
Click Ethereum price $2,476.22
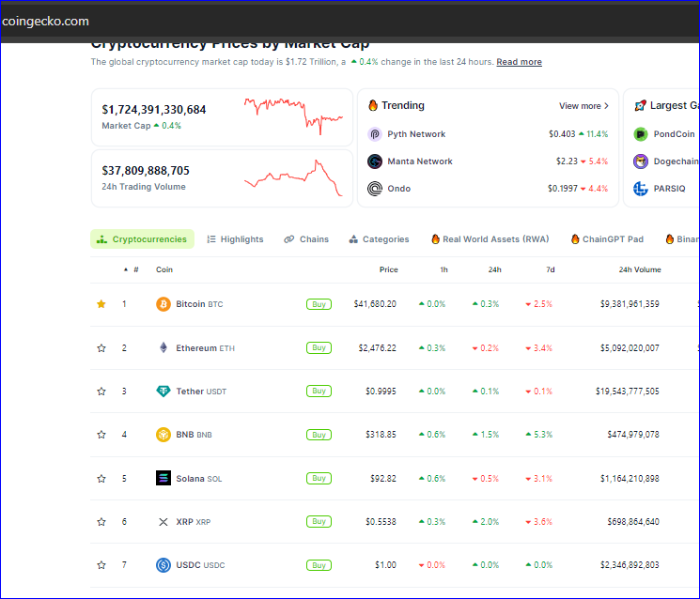coord(377,348)
